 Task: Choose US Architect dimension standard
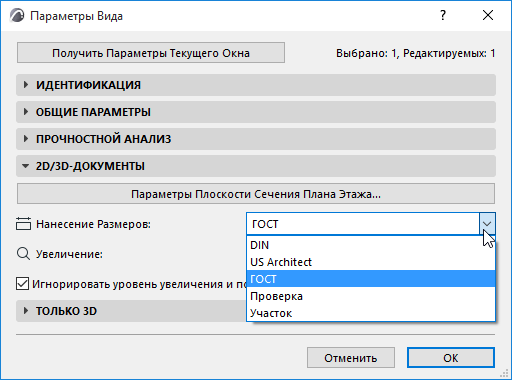371,262
